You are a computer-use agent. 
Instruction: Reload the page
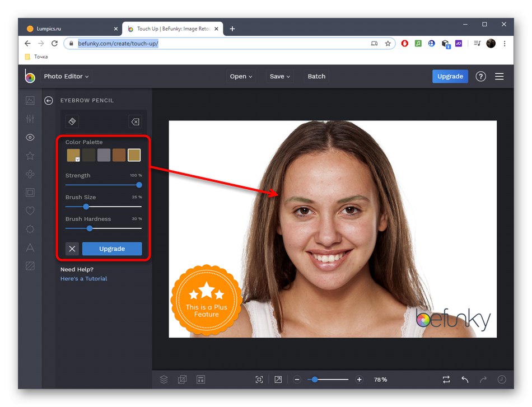[x=54, y=44]
